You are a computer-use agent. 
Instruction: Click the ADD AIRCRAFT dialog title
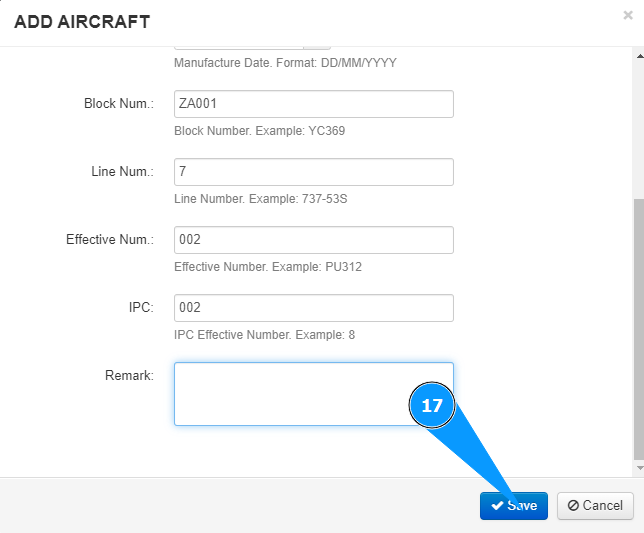82,21
